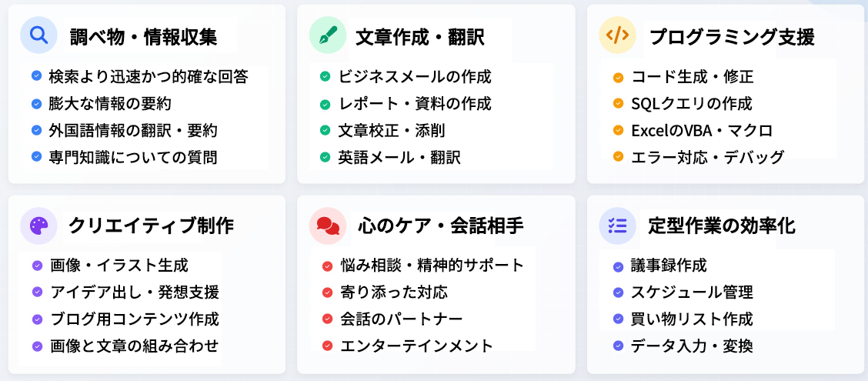
Task: Click orange checkmark beside SQLクエリの作成
Action: point(619,104)
